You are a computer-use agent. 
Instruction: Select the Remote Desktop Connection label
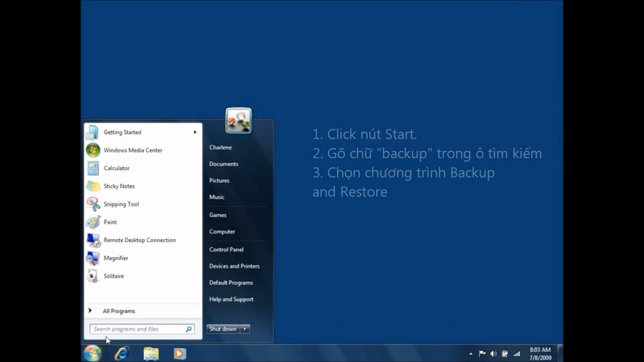(x=140, y=240)
